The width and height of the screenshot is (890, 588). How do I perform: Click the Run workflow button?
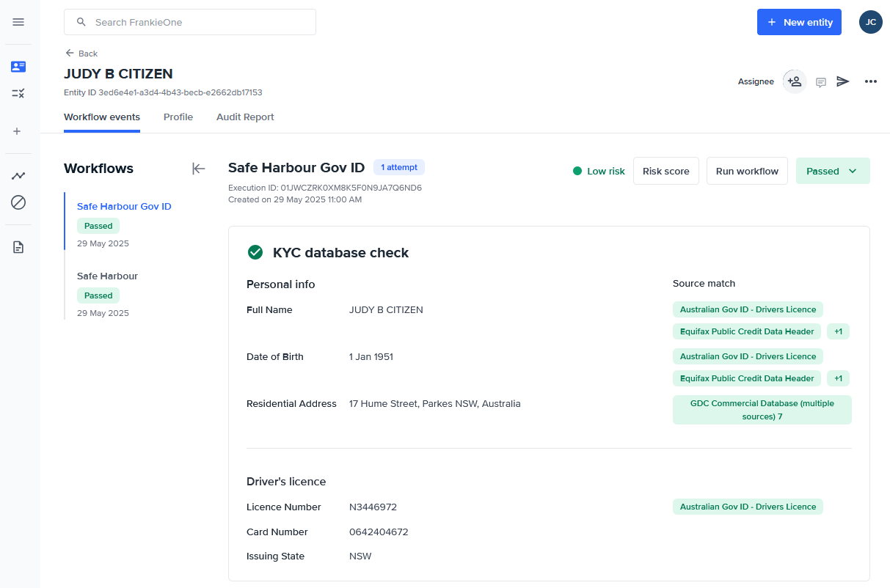coord(747,171)
